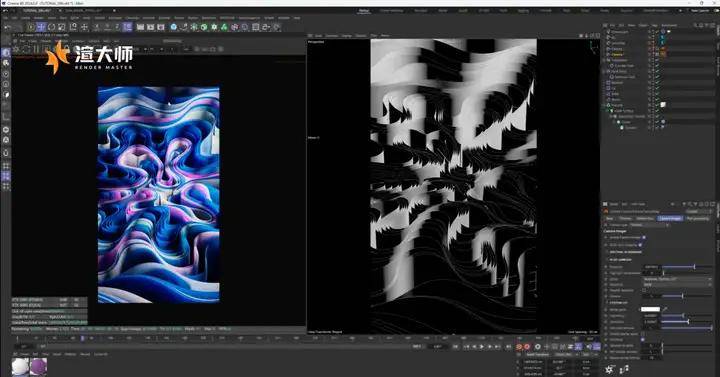
Task: Expand the collapsed section above the Exposure row
Action: click(606, 259)
